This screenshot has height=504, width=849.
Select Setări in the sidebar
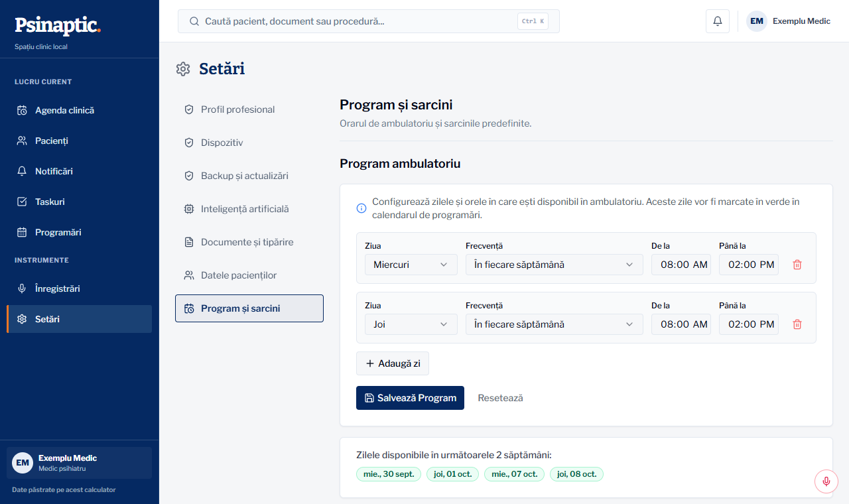(80, 319)
